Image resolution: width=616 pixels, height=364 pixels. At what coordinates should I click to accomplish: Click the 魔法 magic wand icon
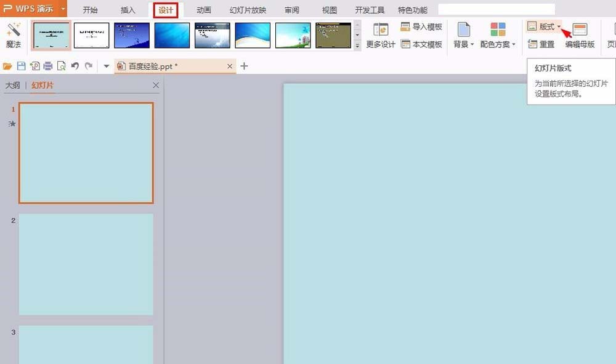click(14, 30)
